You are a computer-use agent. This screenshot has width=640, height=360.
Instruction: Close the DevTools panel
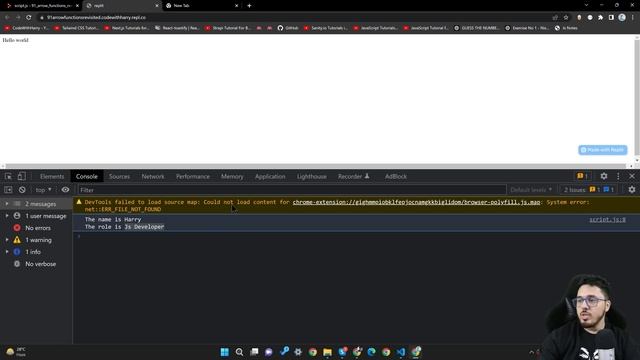(x=632, y=176)
